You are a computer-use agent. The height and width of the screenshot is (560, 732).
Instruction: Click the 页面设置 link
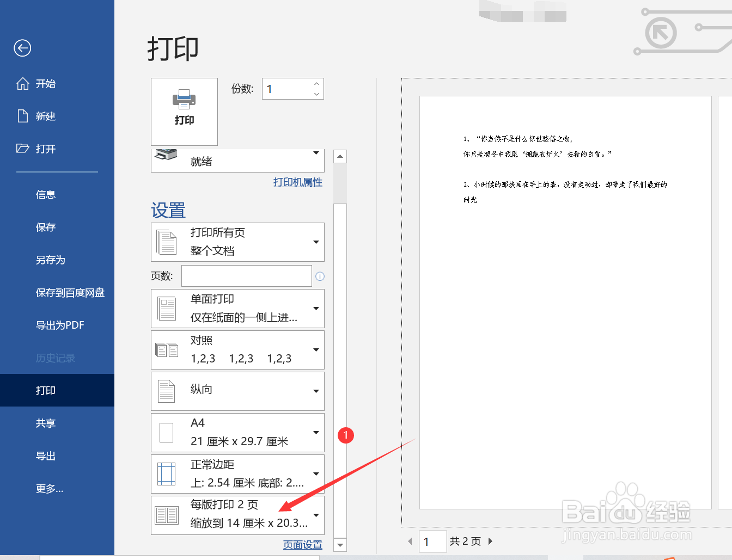tap(303, 544)
